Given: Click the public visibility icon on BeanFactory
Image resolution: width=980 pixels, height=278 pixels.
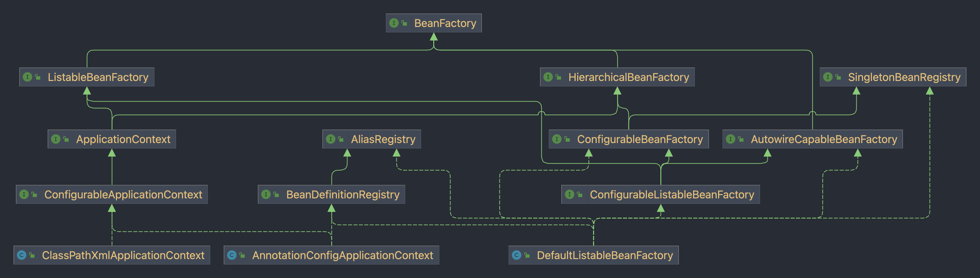Looking at the screenshot, I should pos(405,23).
